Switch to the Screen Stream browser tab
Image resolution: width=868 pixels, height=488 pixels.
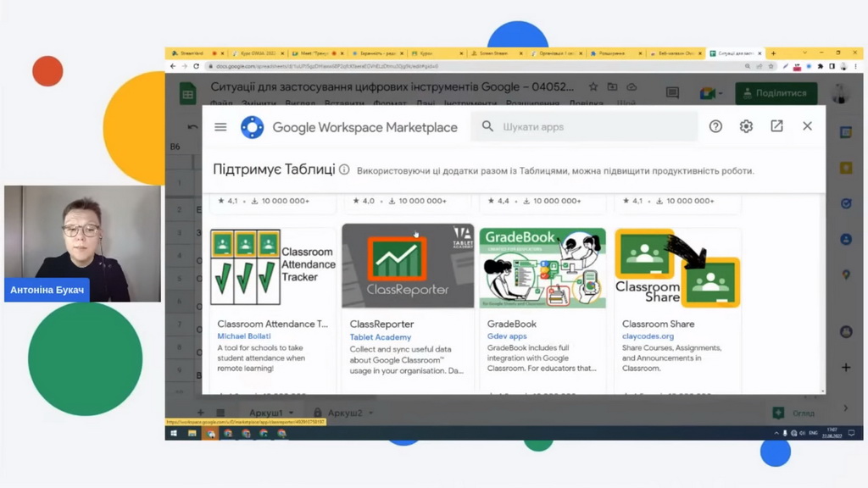(x=492, y=53)
